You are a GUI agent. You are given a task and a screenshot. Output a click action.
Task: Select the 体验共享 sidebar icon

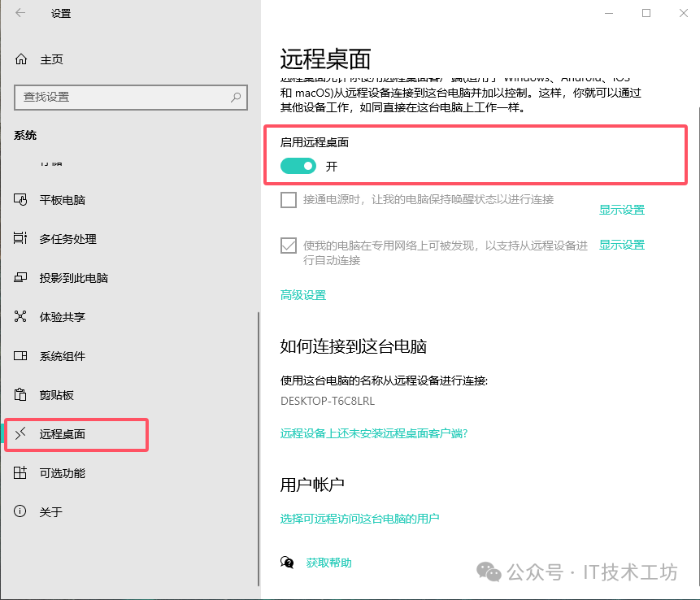[x=20, y=316]
